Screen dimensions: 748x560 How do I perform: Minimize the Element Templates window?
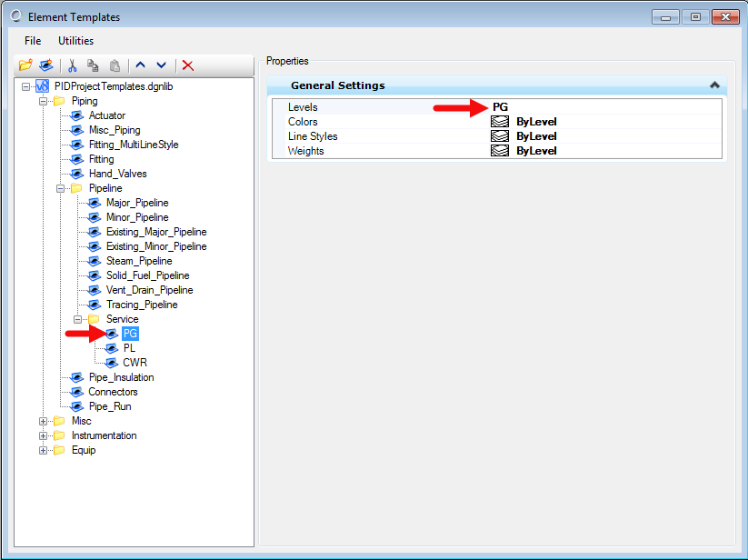[x=665, y=17]
